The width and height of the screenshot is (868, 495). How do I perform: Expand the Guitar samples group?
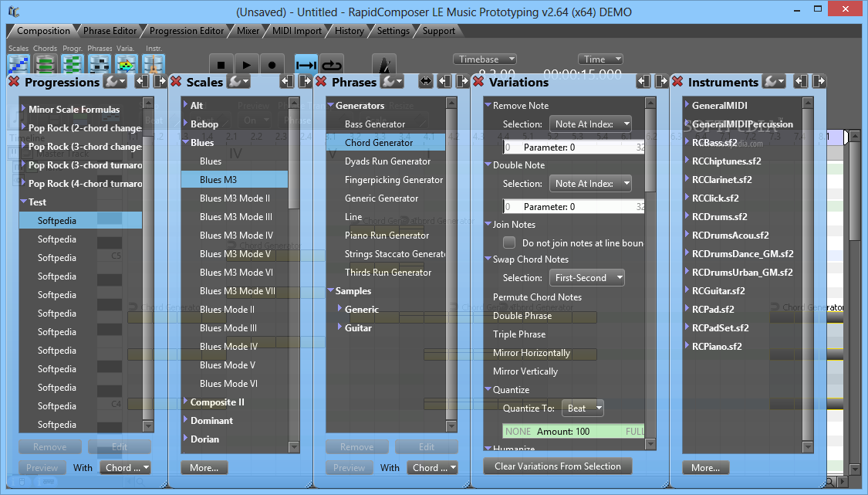click(x=340, y=327)
